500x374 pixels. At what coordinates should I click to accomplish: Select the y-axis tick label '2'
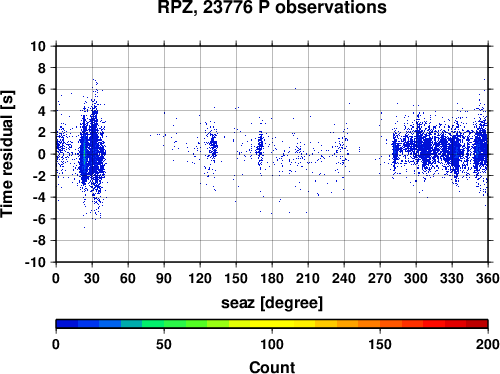(x=42, y=133)
